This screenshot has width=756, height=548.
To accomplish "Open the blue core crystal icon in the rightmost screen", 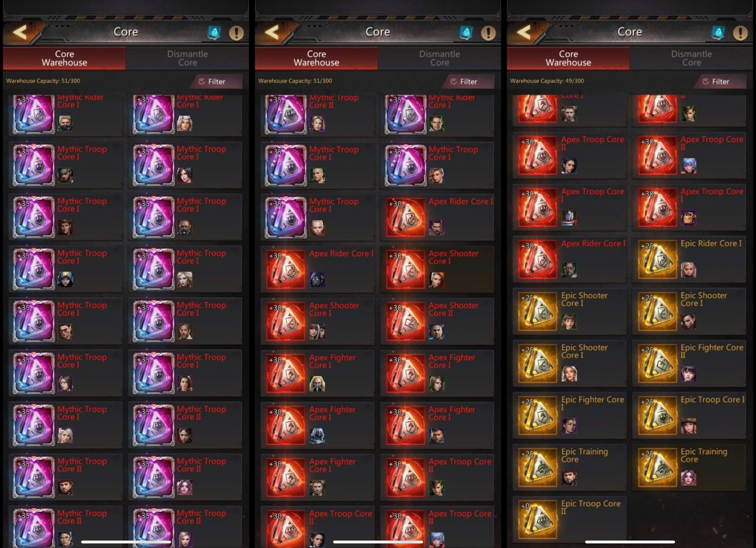I will click(x=718, y=33).
